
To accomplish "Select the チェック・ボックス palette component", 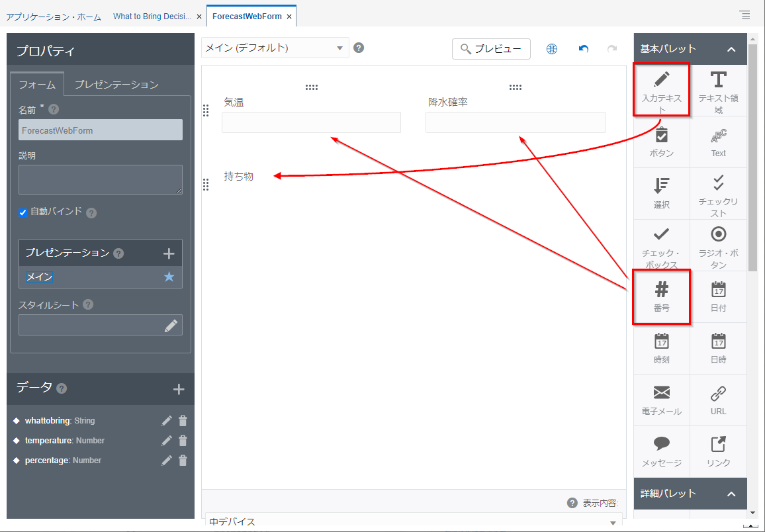I will coord(661,244).
